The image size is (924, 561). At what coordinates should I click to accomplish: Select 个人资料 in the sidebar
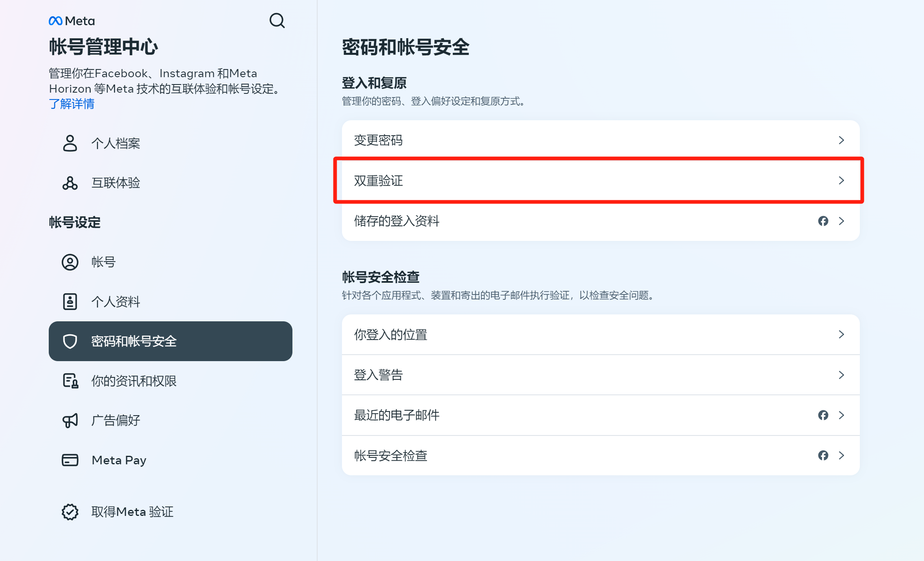[x=171, y=301]
